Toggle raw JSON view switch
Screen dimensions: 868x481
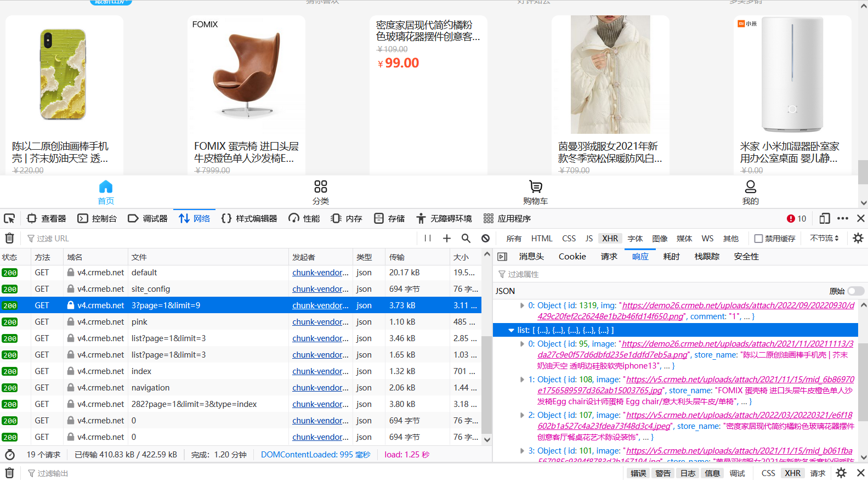coord(855,291)
